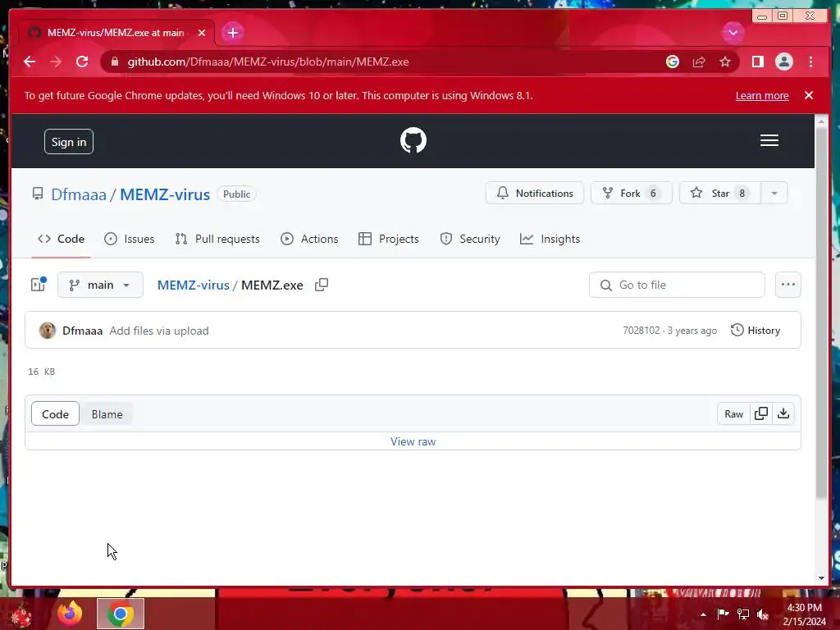Image resolution: width=840 pixels, height=630 pixels.
Task: Copy raw file contents icon
Action: click(x=761, y=413)
